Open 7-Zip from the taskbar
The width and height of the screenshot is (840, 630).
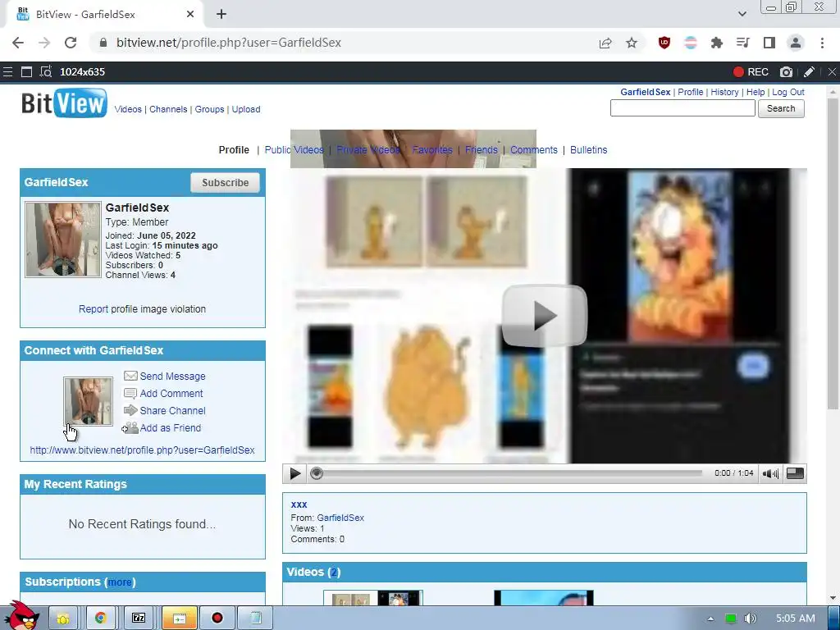[139, 619]
